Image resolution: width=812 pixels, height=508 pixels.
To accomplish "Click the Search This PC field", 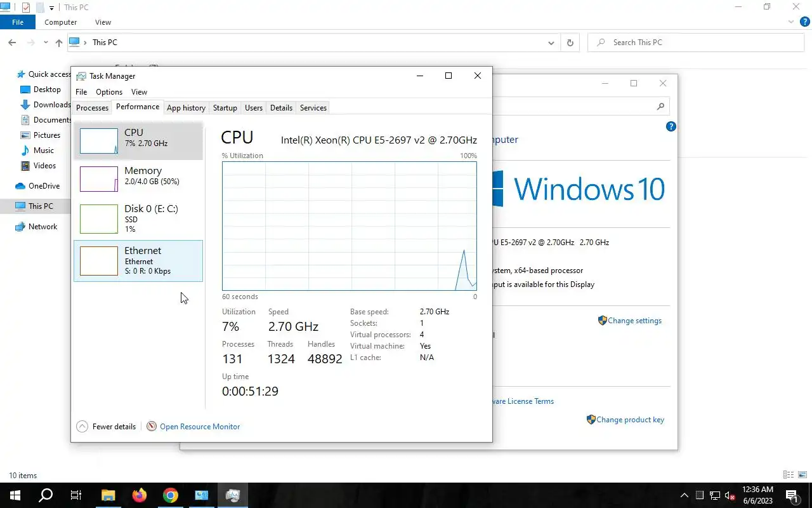I will coord(697,43).
